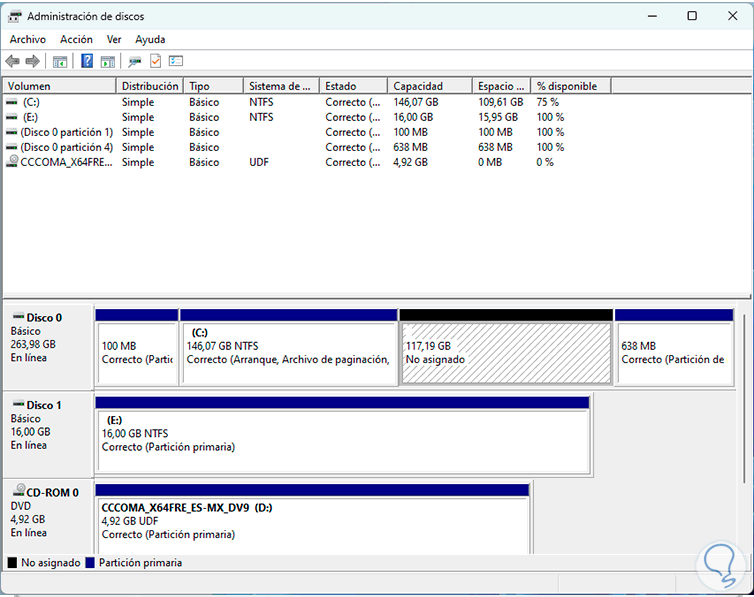Click the Forward arrow toolbar icon
Image resolution: width=754 pixels, height=597 pixels.
pos(32,61)
